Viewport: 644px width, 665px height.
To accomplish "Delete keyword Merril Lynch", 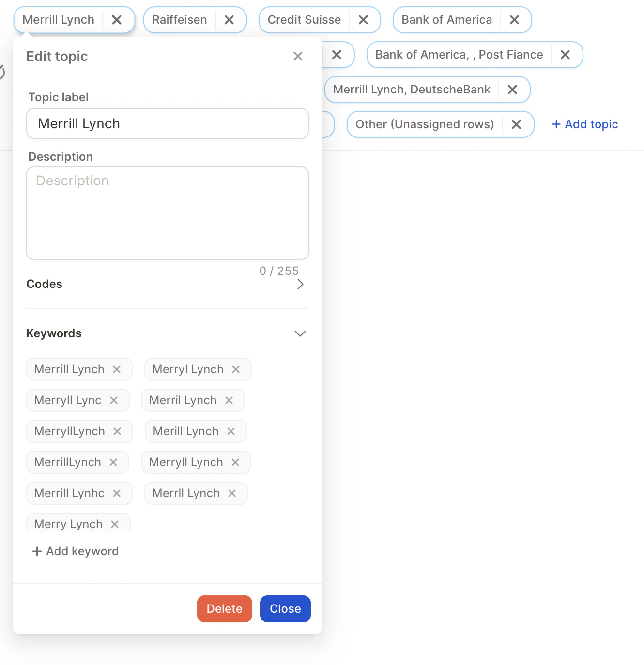I will [x=229, y=400].
